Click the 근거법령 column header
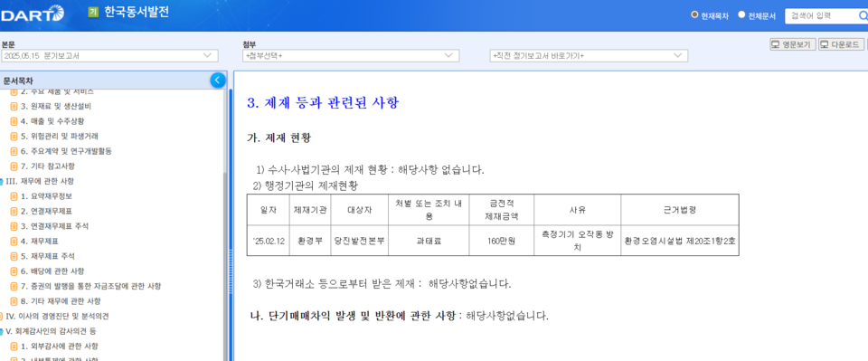This screenshot has height=361, width=868. 680,210
